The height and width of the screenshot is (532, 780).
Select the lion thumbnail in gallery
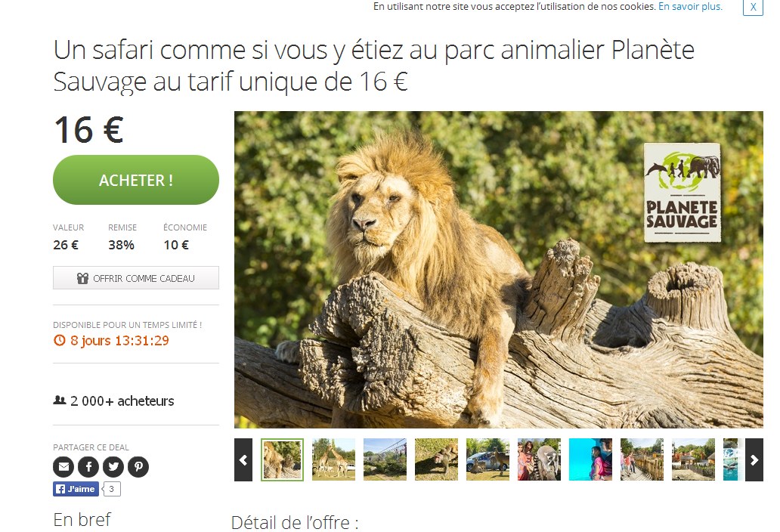coord(282,459)
